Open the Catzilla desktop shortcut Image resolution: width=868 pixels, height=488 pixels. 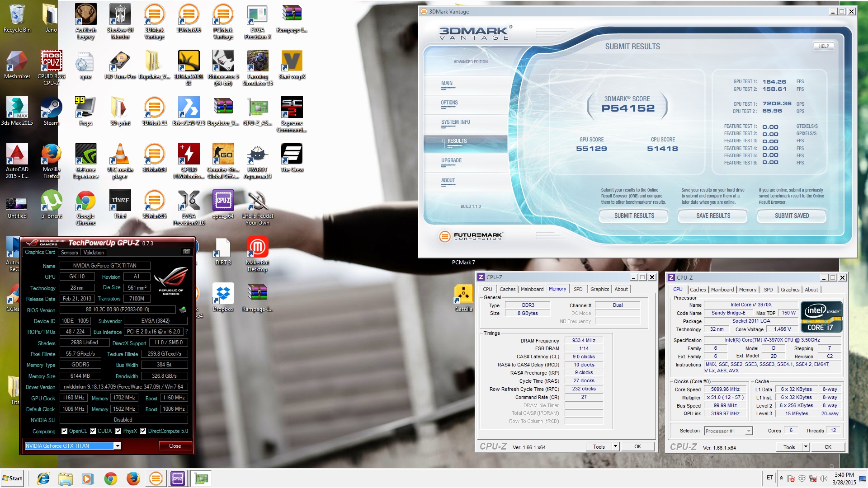pyautogui.click(x=463, y=297)
